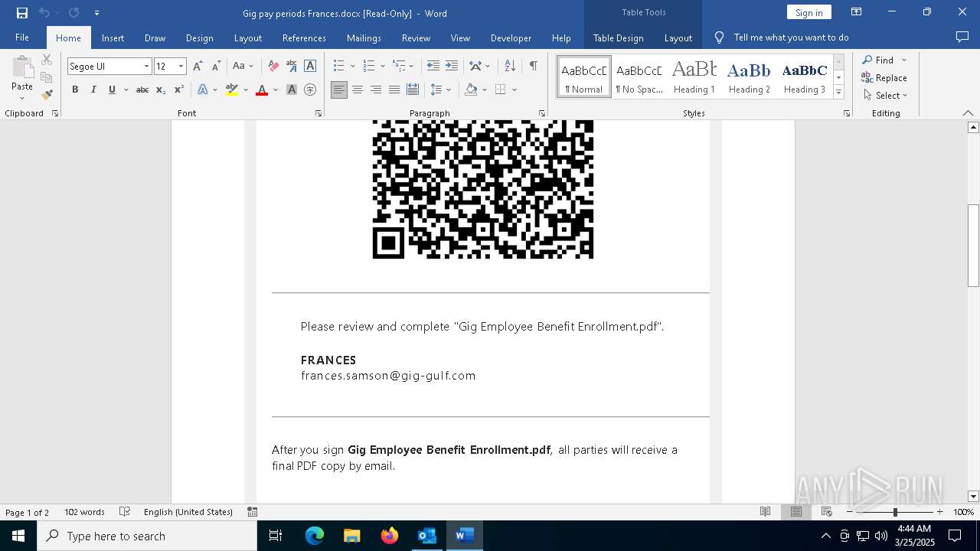Toggle Underline formatting

[112, 90]
